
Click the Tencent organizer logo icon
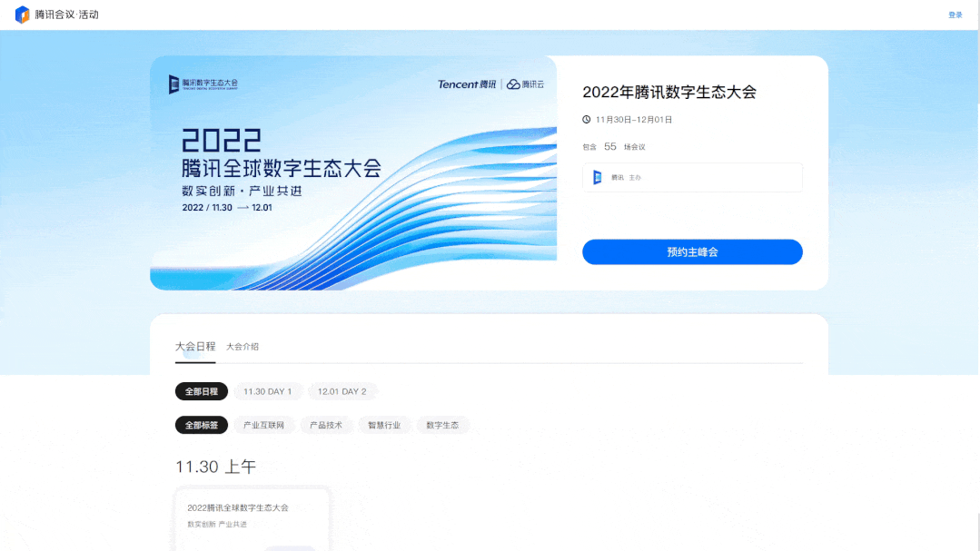[598, 177]
